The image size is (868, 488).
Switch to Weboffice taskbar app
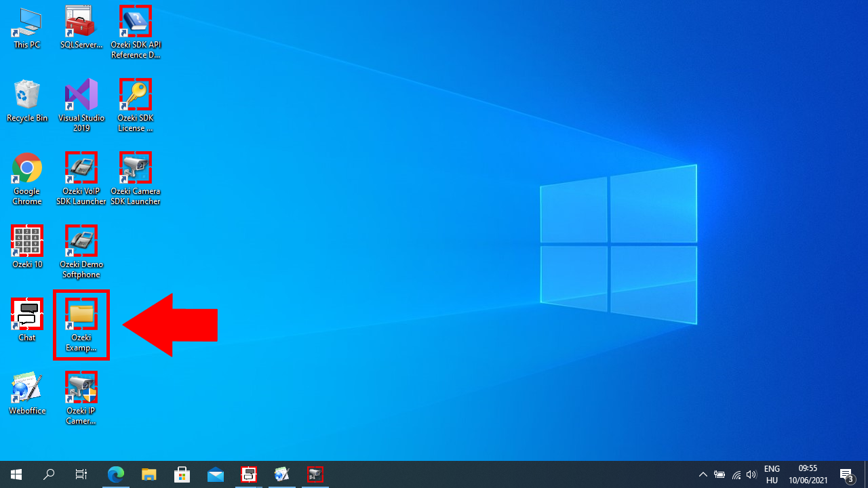(282, 474)
